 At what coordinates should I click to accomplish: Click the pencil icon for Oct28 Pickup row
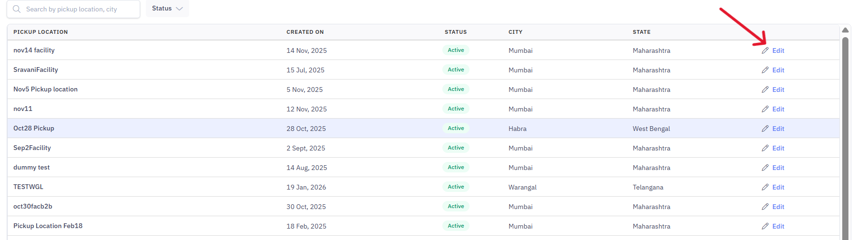coord(765,129)
